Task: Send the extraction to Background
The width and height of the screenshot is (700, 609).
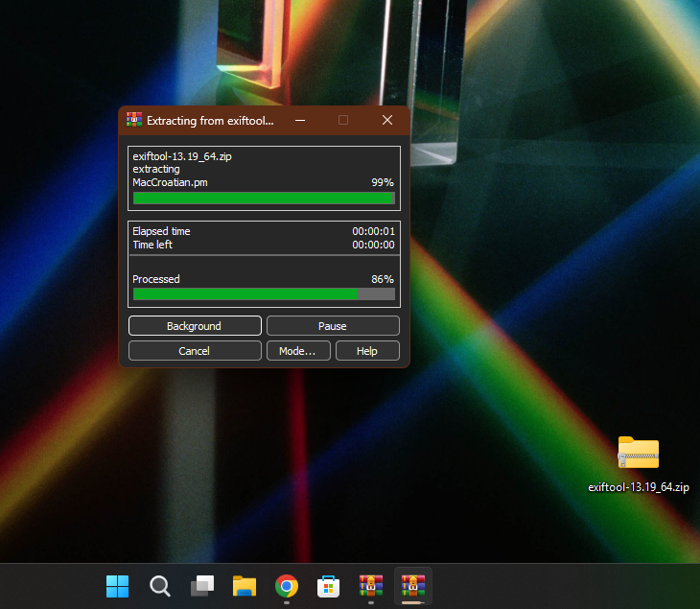Action: click(x=195, y=326)
